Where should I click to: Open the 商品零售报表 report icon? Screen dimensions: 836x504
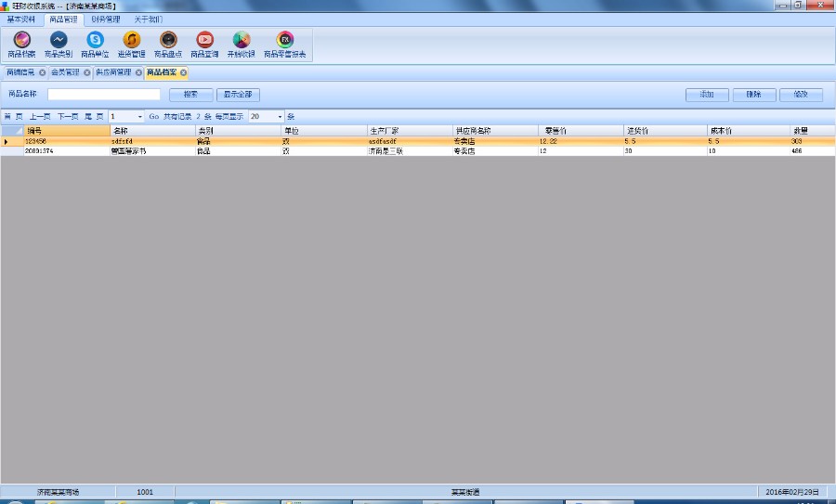(285, 40)
